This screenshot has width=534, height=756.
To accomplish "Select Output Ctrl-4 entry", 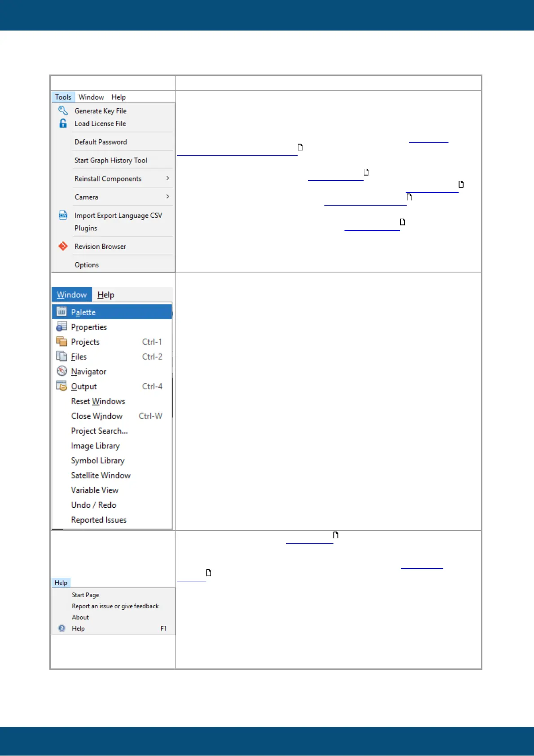I will [112, 386].
